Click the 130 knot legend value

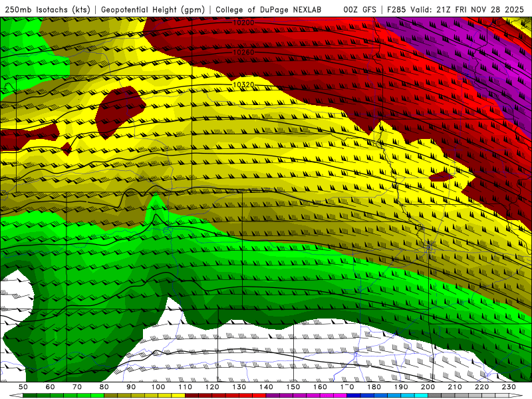click(239, 387)
